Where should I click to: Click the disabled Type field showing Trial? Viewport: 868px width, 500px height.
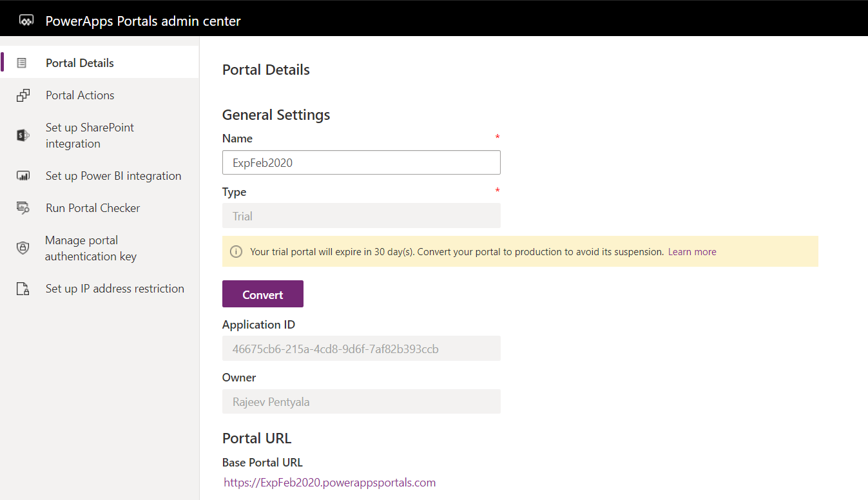click(361, 215)
